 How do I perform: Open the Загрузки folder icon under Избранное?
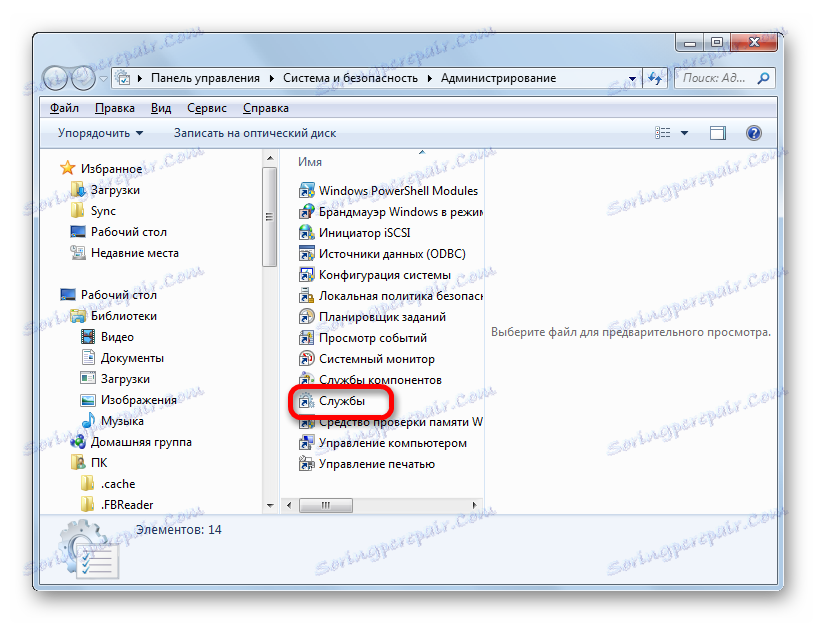click(78, 189)
